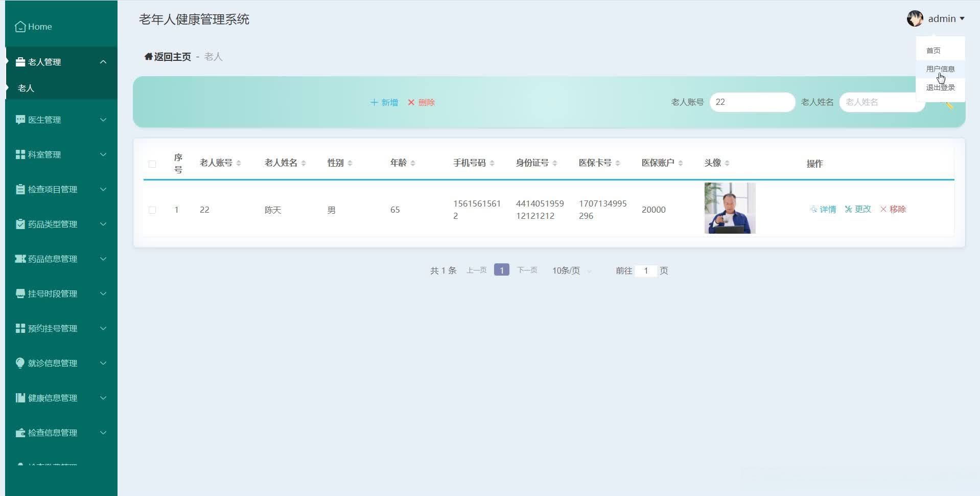The width and height of the screenshot is (980, 496).
Task: Click the 老人管理 briefcase icon
Action: click(x=20, y=62)
